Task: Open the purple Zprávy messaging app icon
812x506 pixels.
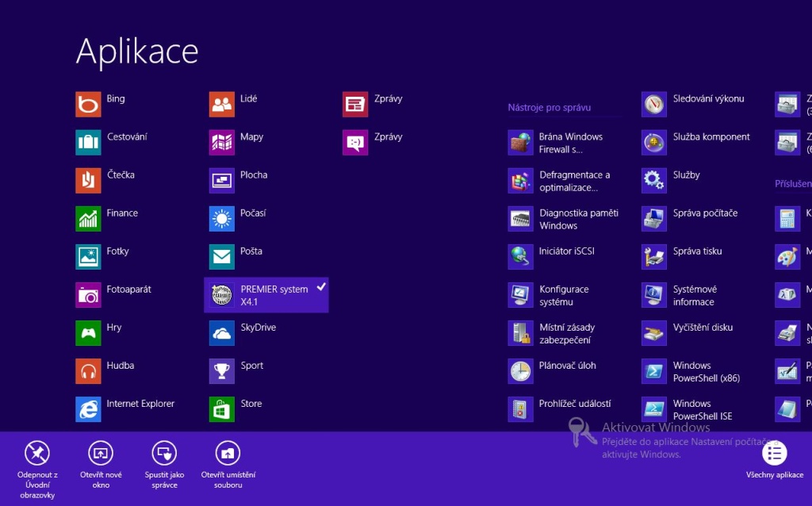Action: click(355, 143)
